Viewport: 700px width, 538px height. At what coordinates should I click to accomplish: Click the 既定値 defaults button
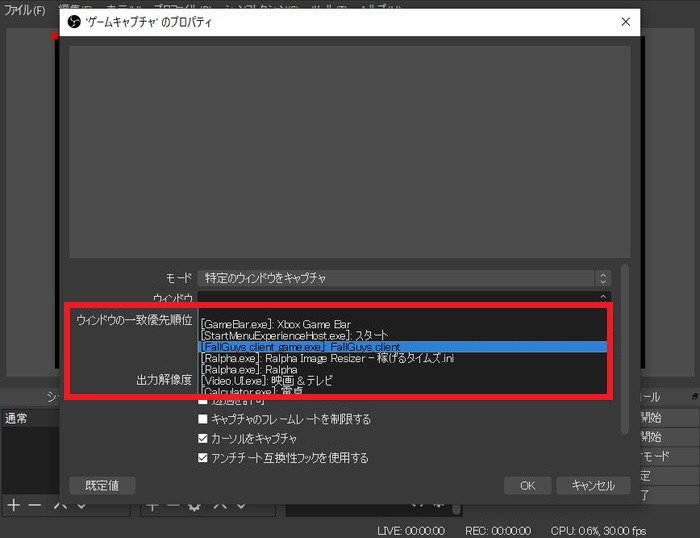tap(102, 485)
